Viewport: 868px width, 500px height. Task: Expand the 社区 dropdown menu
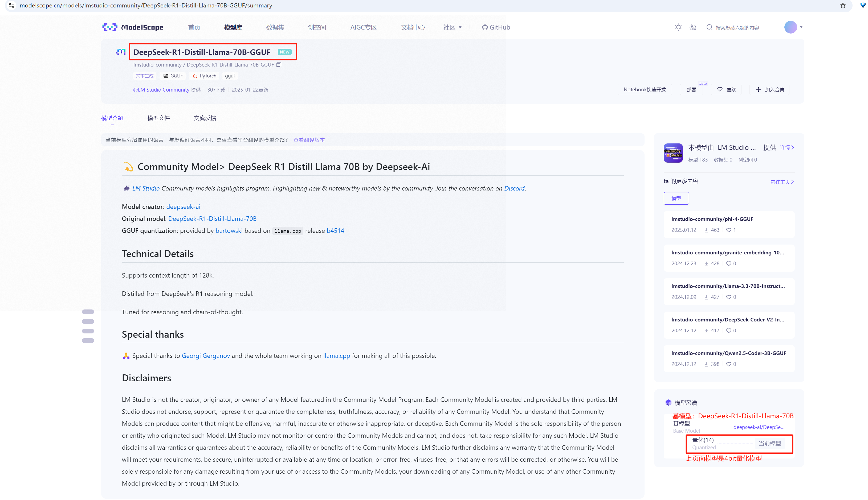tap(452, 27)
